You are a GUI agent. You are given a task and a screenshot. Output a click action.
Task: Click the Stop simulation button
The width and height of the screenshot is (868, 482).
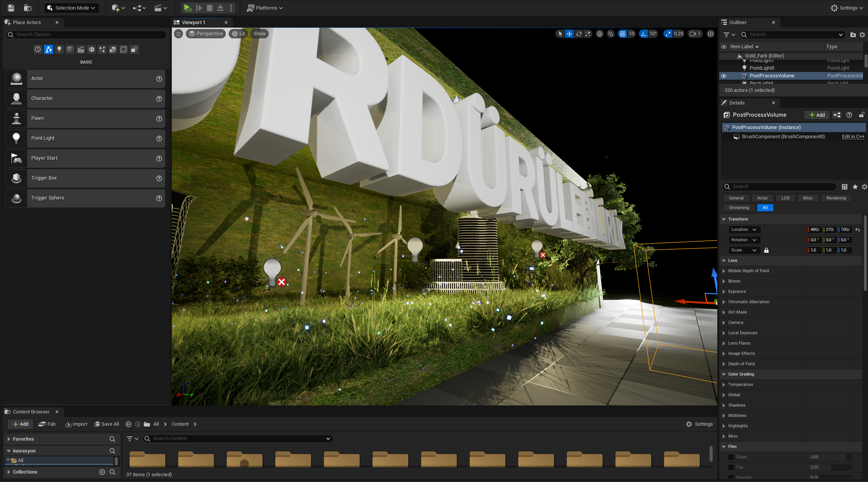pos(209,8)
